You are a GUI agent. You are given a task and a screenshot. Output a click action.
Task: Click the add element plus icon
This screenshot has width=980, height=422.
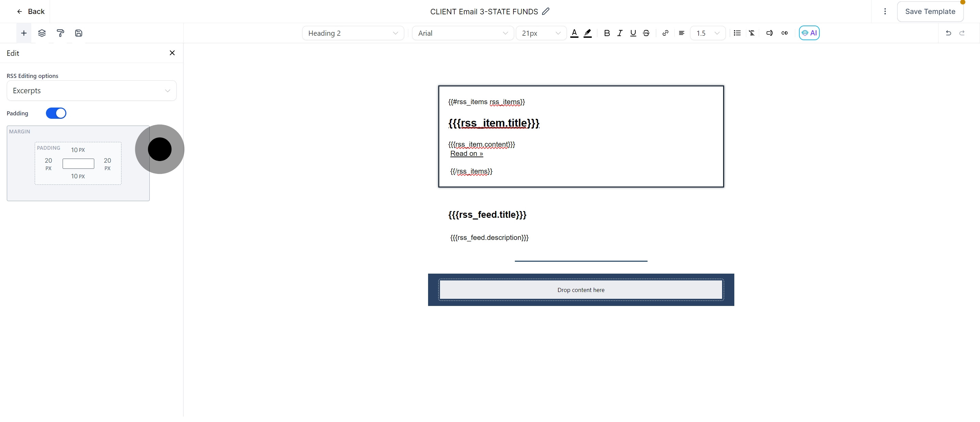coord(23,33)
